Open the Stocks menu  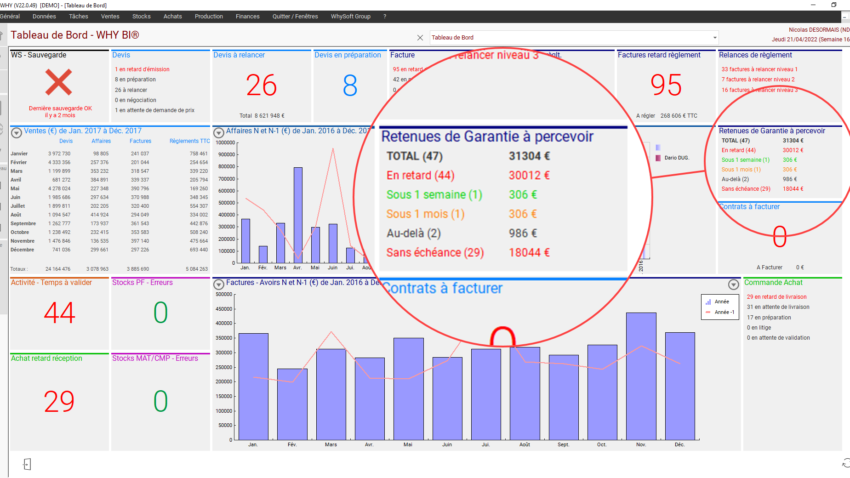141,16
